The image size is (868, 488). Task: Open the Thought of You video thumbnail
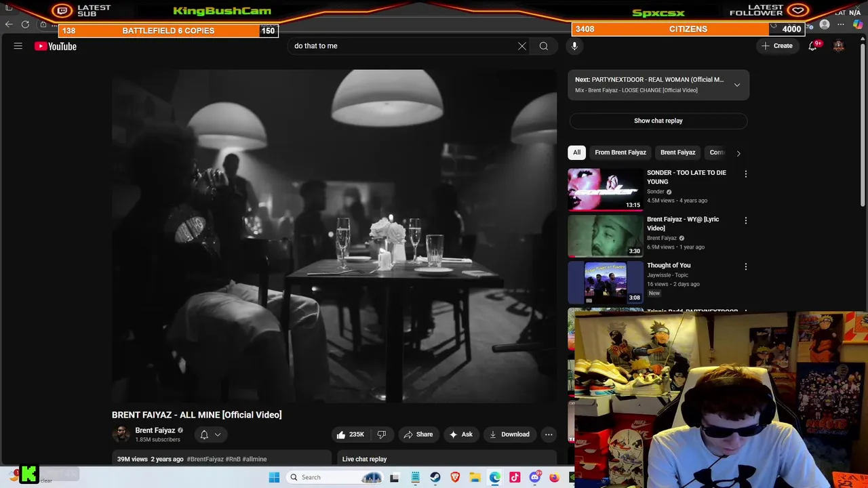click(606, 281)
